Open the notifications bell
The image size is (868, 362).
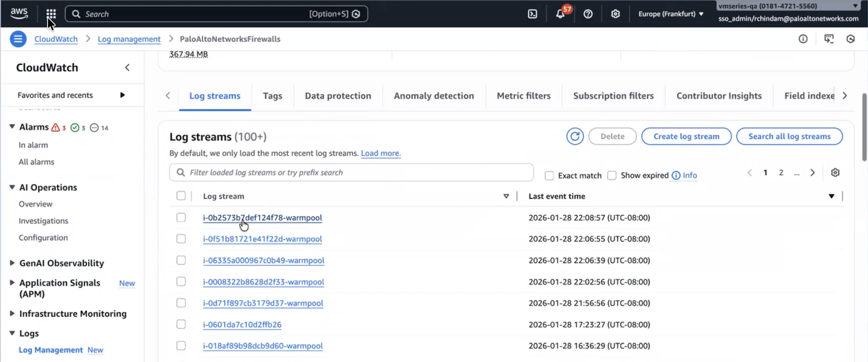tap(560, 14)
